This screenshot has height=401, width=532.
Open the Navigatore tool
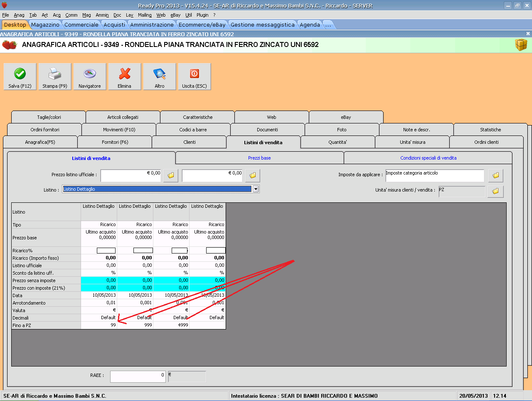[x=90, y=76]
